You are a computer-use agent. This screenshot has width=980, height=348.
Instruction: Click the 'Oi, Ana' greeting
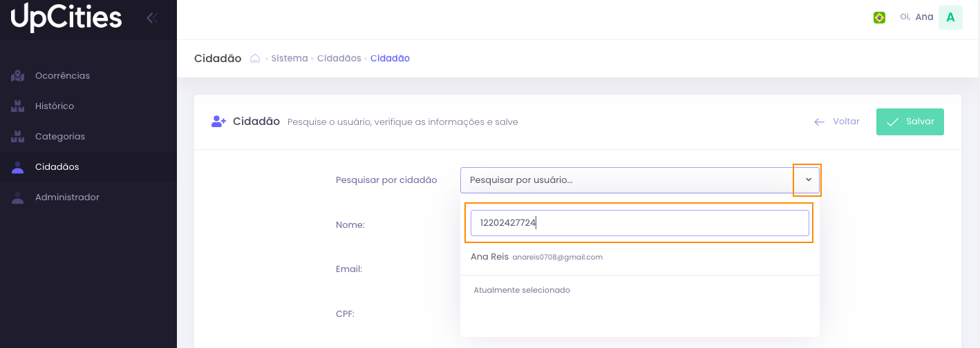pos(916,17)
